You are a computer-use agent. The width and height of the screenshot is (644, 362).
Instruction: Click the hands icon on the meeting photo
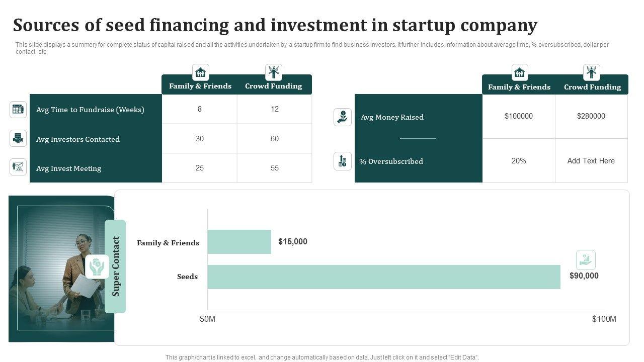pos(97,266)
